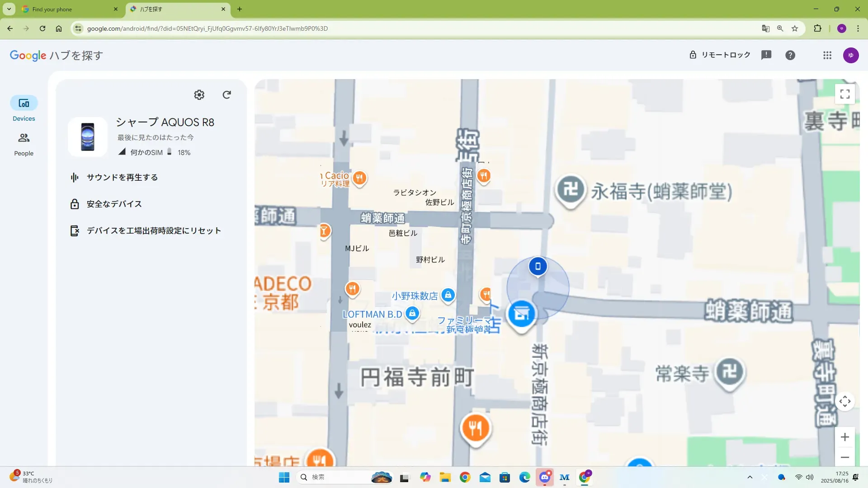
Task: Refresh the device location
Action: [227, 94]
